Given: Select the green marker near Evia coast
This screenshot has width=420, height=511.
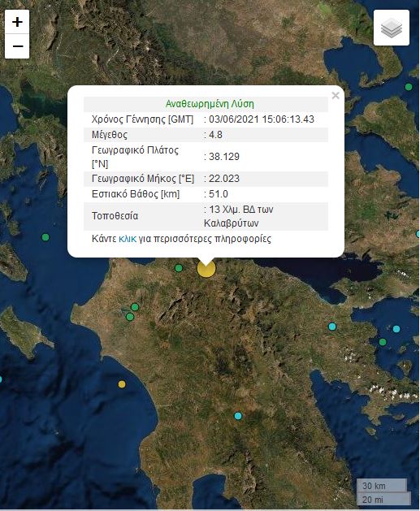Looking at the screenshot, I should (x=409, y=87).
